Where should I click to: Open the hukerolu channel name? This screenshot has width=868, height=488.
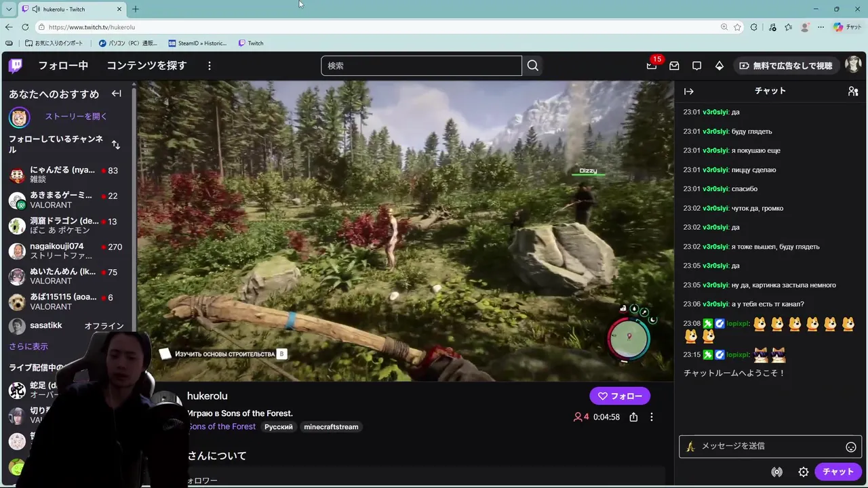[x=208, y=396]
